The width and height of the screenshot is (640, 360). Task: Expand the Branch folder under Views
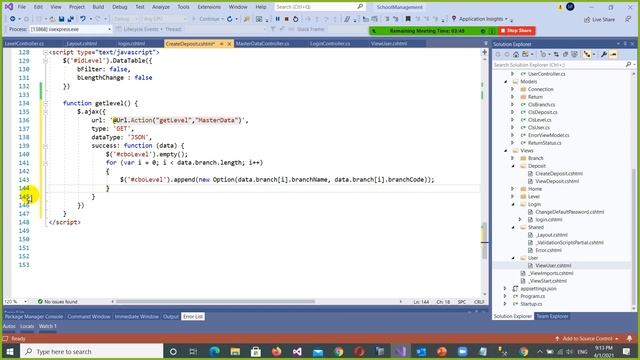click(x=513, y=158)
